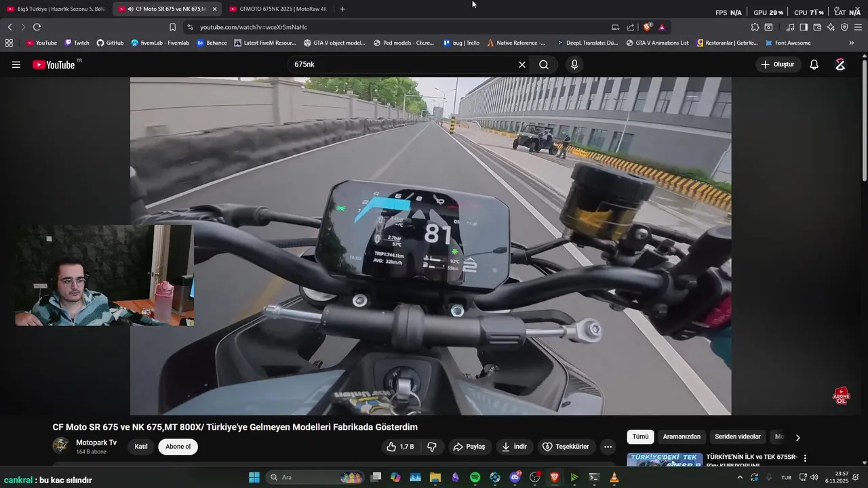Image resolution: width=868 pixels, height=488 pixels.
Task: Switch to the Big5 Türkiye tab
Action: click(x=57, y=9)
